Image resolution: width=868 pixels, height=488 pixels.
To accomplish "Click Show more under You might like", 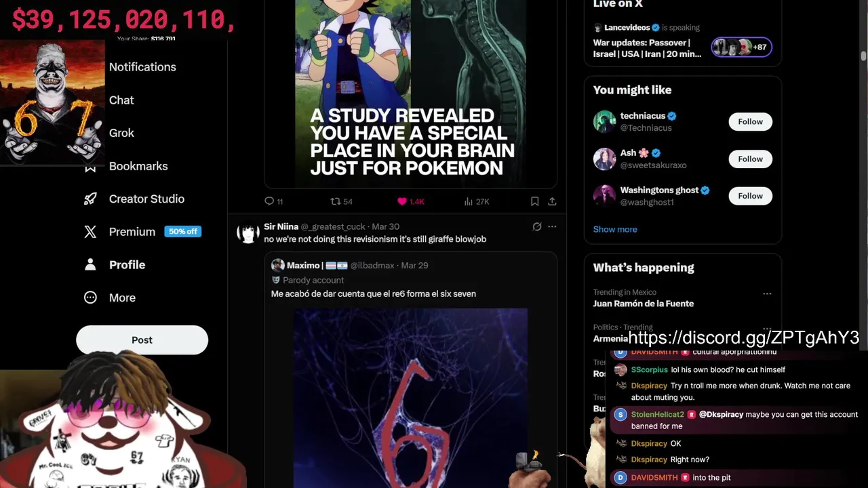I will click(615, 229).
